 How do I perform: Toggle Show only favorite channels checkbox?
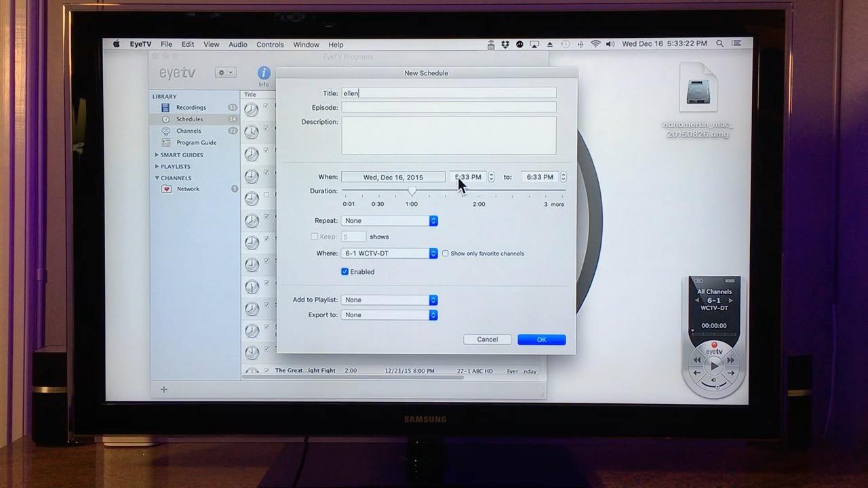446,253
